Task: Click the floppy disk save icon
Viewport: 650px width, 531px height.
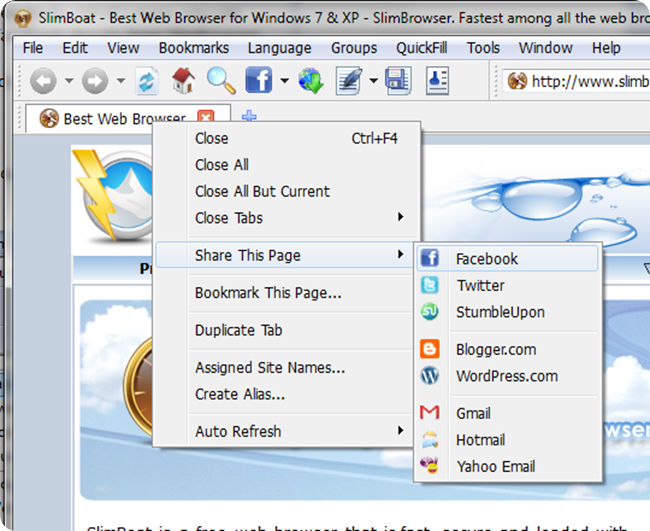Action: [x=398, y=80]
